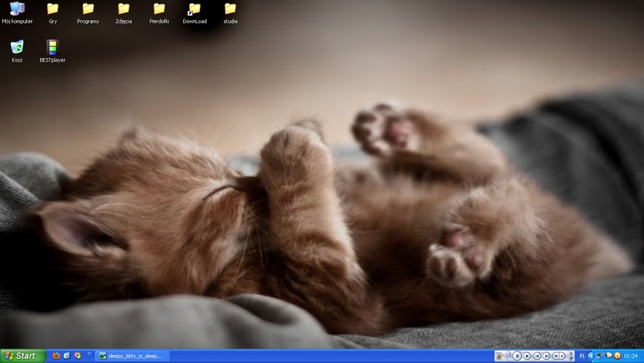Switch to sleepy_kitty_is_sleep taskbar window
The height and width of the screenshot is (363, 644).
[132, 356]
